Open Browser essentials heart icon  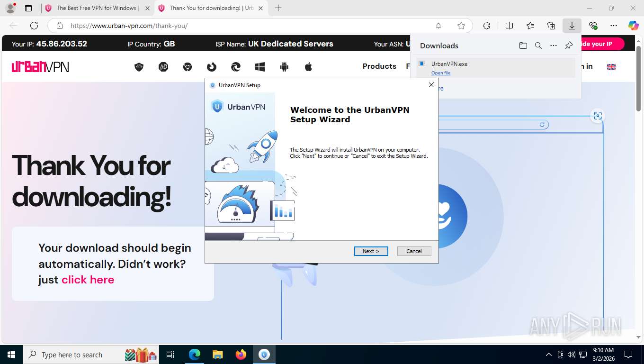[593, 26]
